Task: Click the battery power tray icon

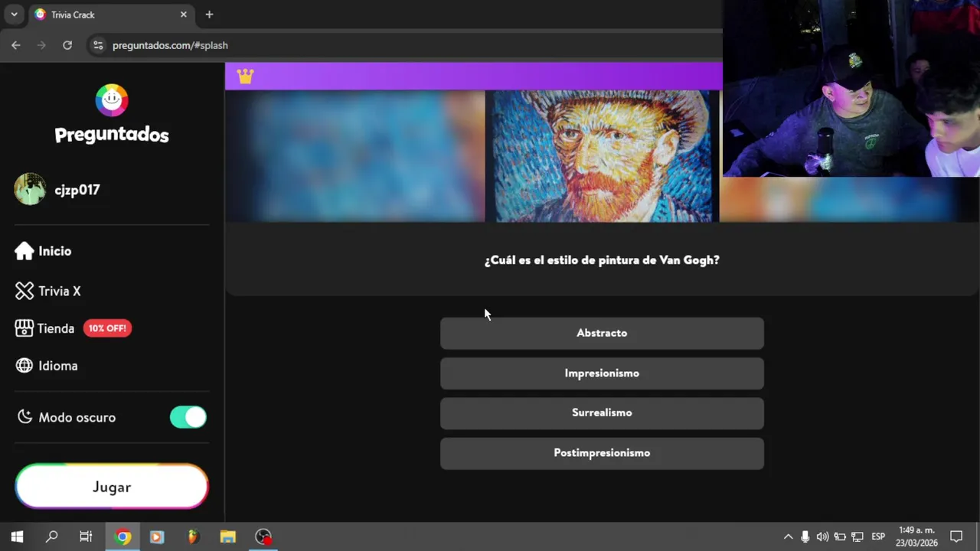Action: click(840, 536)
